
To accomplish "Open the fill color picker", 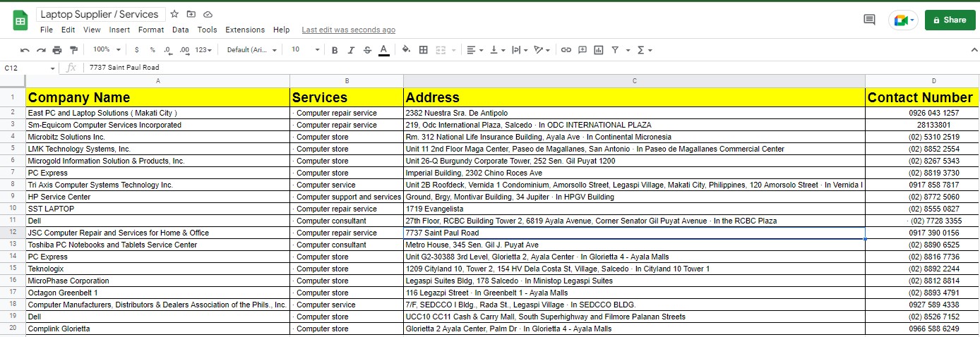I will [406, 50].
